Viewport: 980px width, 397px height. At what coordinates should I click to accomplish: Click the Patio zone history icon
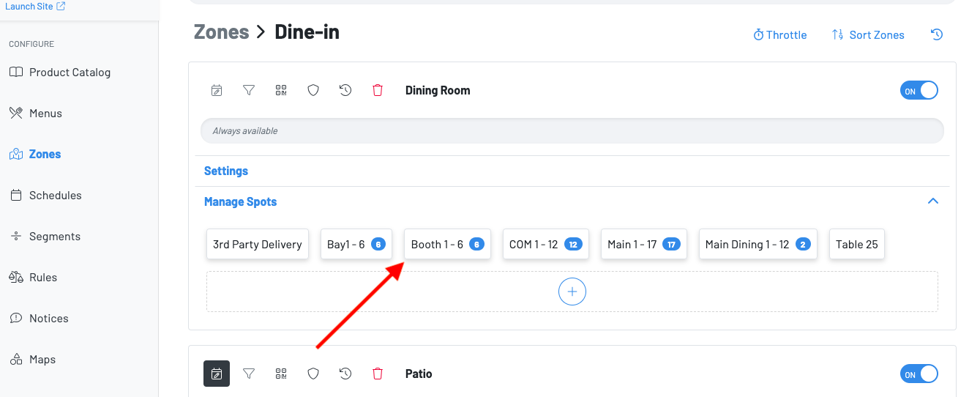pos(345,374)
